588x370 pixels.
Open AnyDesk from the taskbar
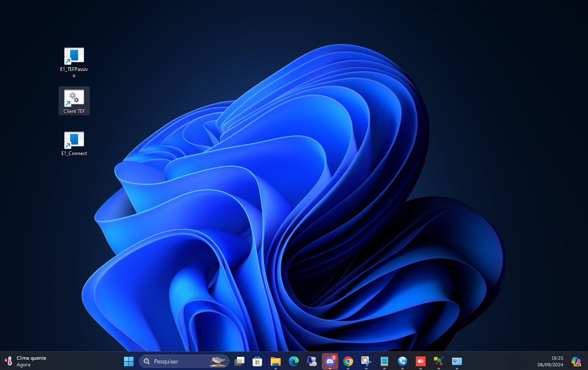pyautogui.click(x=421, y=361)
